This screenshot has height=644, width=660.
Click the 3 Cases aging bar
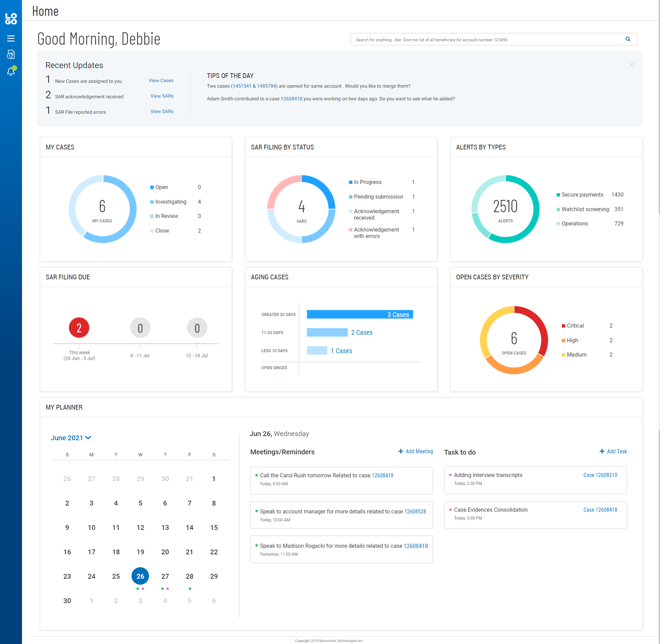coord(360,314)
